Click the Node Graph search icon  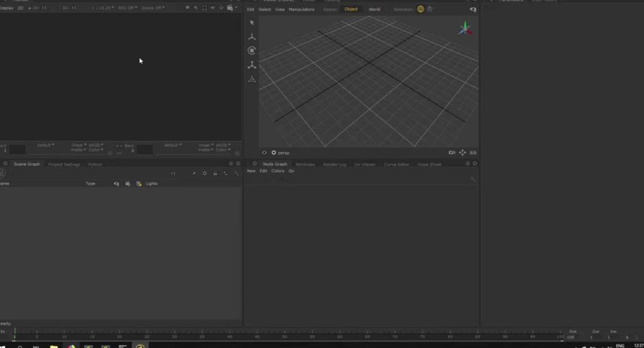pyautogui.click(x=473, y=179)
